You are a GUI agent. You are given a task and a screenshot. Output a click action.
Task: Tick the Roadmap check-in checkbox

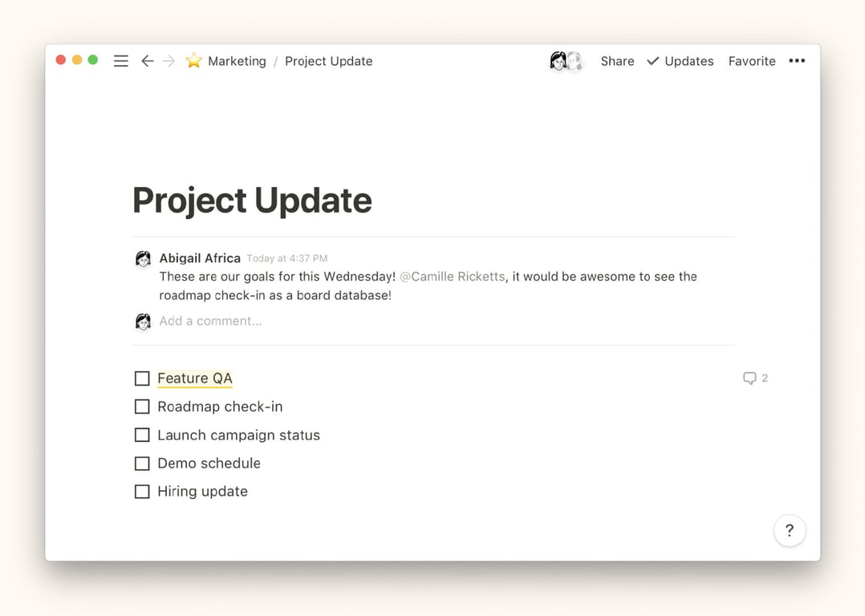click(x=142, y=407)
